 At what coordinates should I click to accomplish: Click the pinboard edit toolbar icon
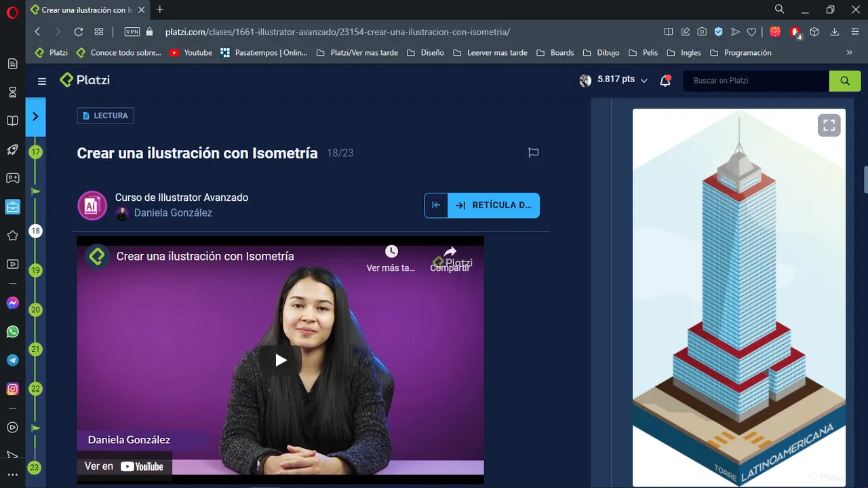686,32
